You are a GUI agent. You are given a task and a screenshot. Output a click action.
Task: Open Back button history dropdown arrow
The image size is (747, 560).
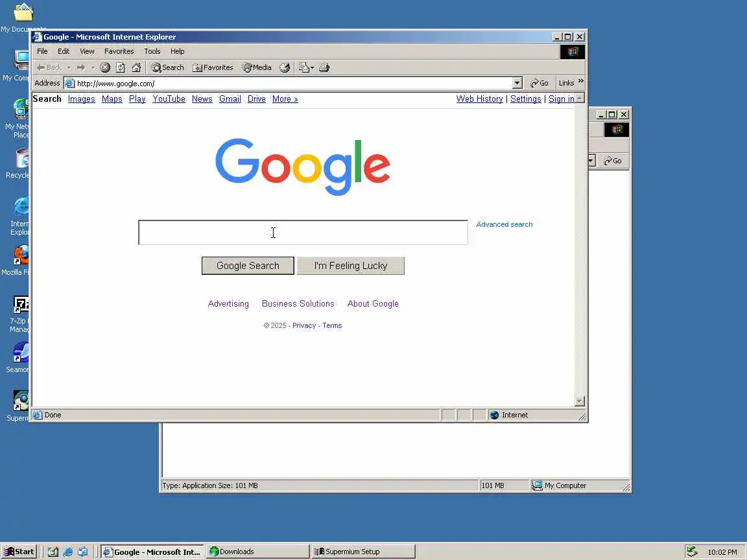pyautogui.click(x=69, y=67)
